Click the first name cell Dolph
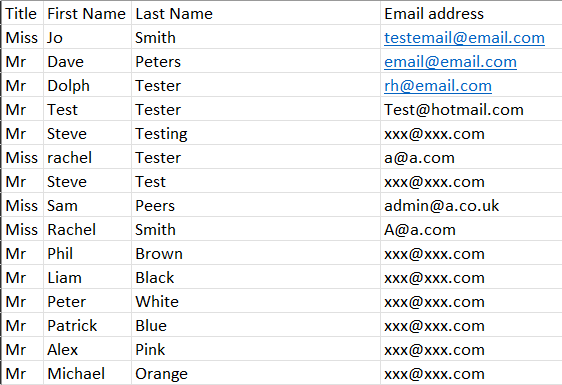This screenshot has width=562, height=385. pos(87,85)
